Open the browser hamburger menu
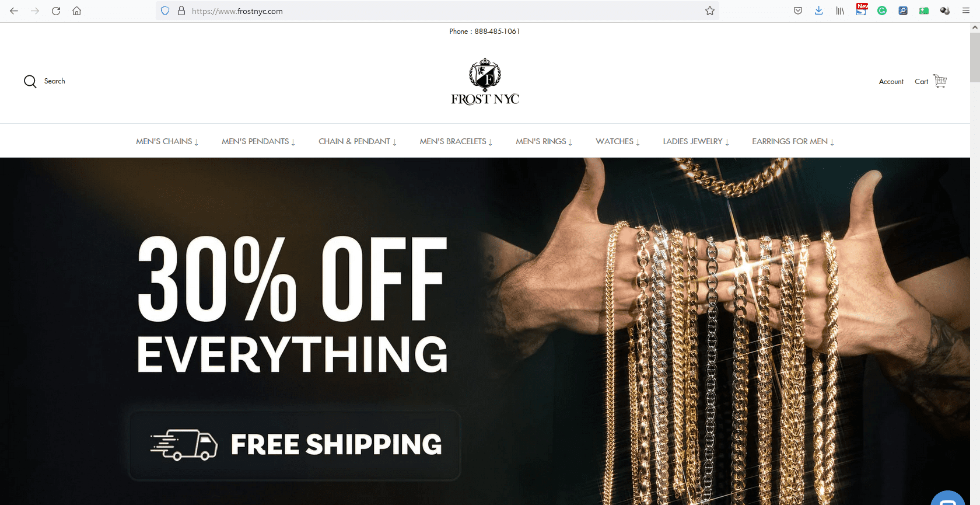The image size is (980, 505). [x=966, y=11]
